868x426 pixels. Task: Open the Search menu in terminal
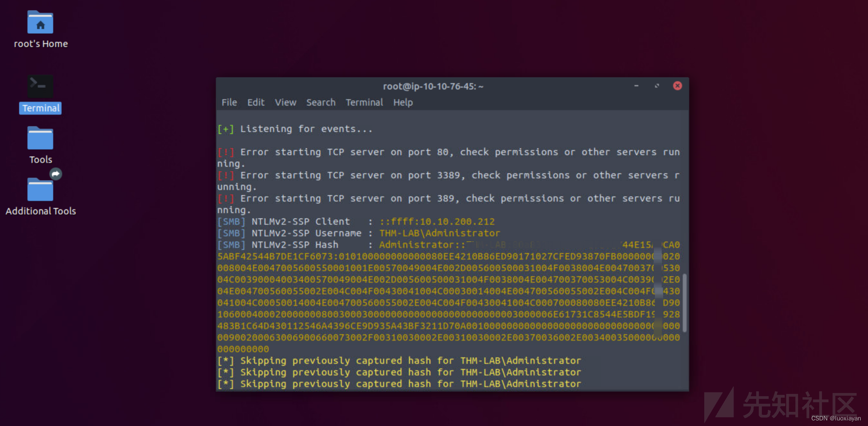pyautogui.click(x=321, y=103)
